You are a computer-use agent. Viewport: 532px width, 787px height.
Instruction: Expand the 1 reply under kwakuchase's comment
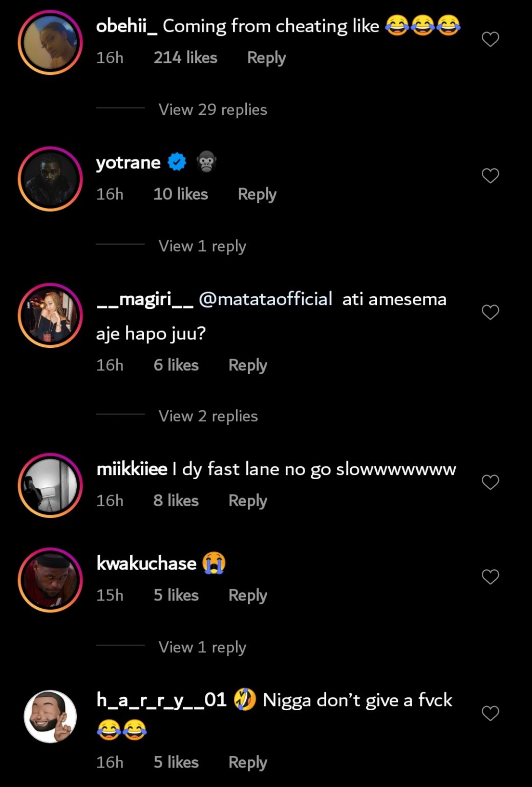coord(202,647)
